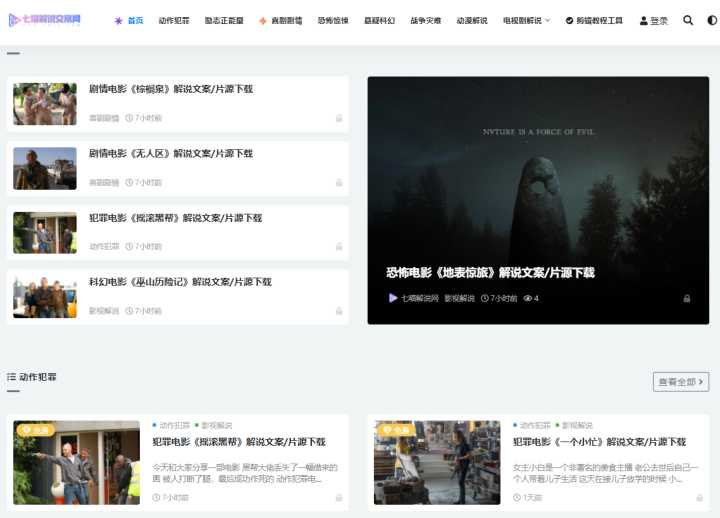Click the orange icon beside 喜剧剧情

pos(263,21)
